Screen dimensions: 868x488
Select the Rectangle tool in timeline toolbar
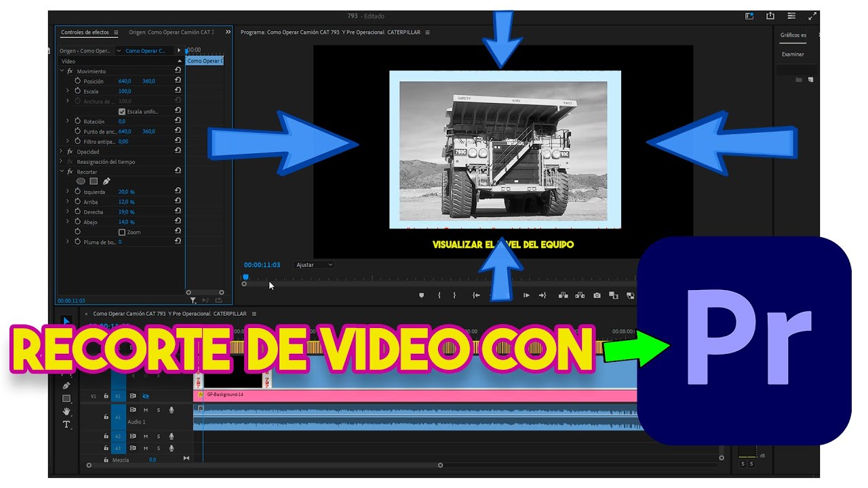[66, 399]
